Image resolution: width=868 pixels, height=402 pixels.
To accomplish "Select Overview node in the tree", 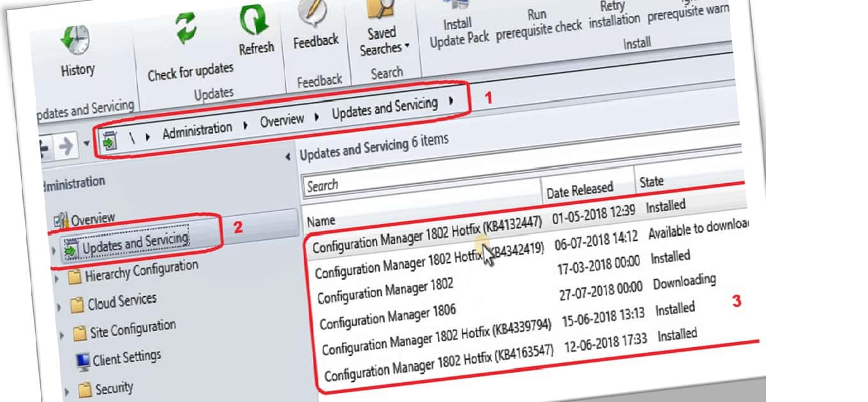I will point(93,220).
